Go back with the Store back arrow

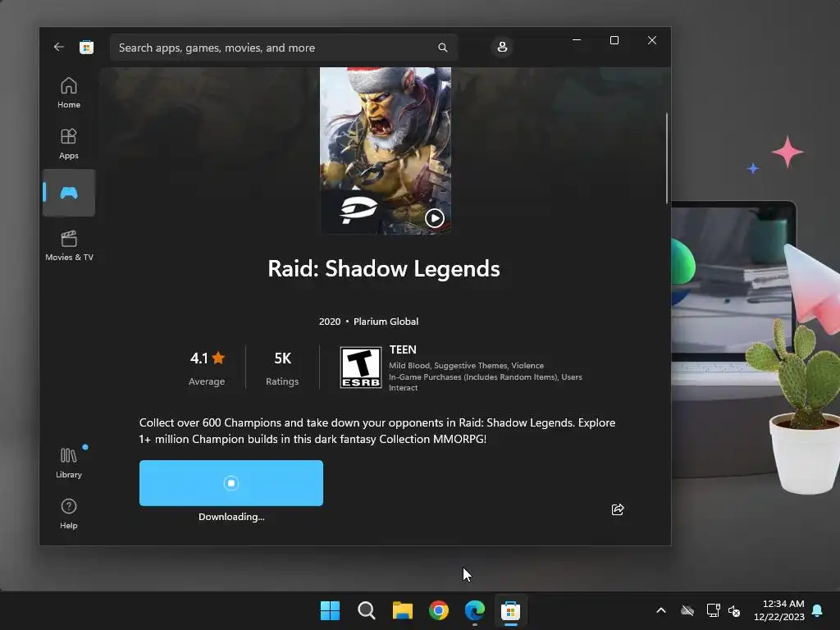pyautogui.click(x=58, y=47)
